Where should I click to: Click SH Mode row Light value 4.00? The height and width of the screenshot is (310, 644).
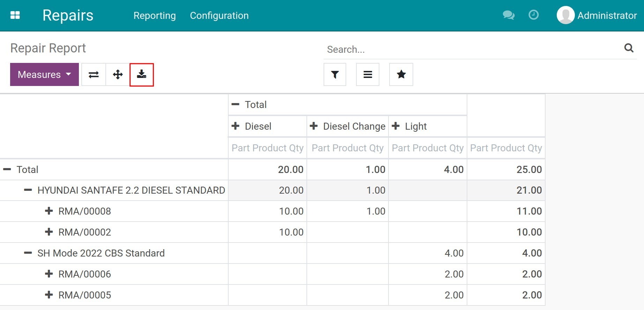pos(454,253)
